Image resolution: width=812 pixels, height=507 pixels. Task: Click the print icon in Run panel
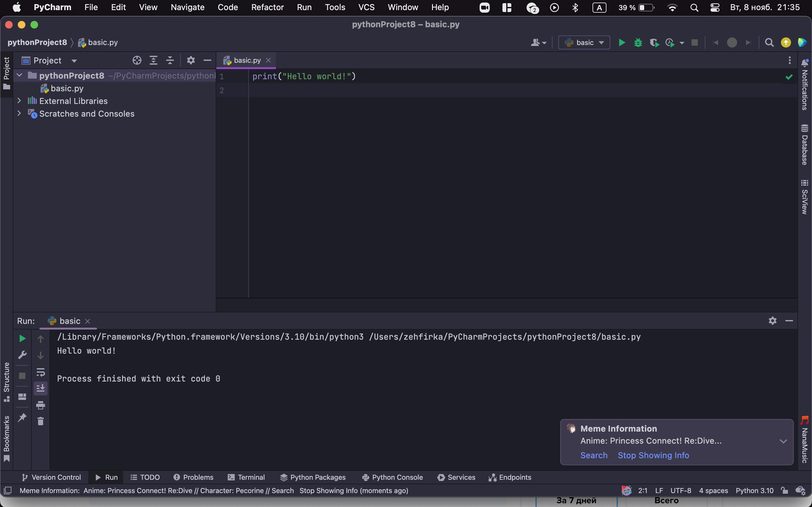(41, 405)
